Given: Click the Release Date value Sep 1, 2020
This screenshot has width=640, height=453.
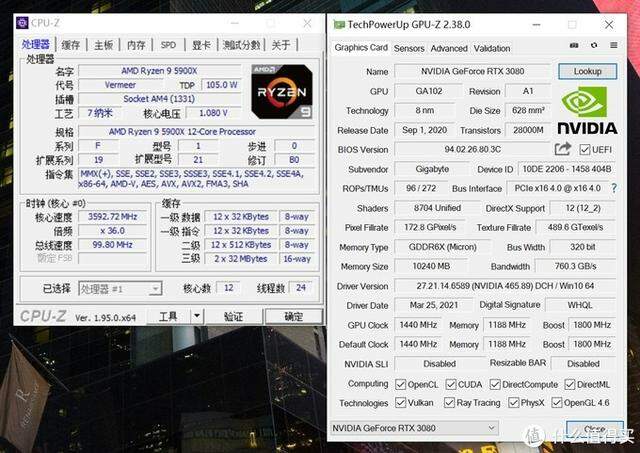Looking at the screenshot, I should coord(424,130).
